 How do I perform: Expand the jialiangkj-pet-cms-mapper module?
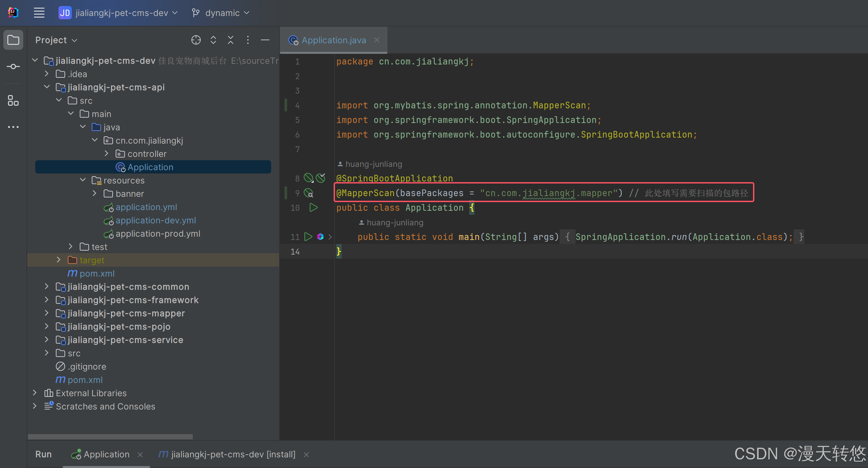pyautogui.click(x=47, y=313)
